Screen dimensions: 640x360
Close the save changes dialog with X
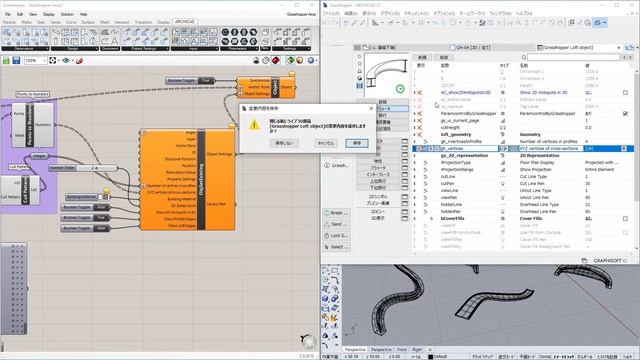coord(371,109)
